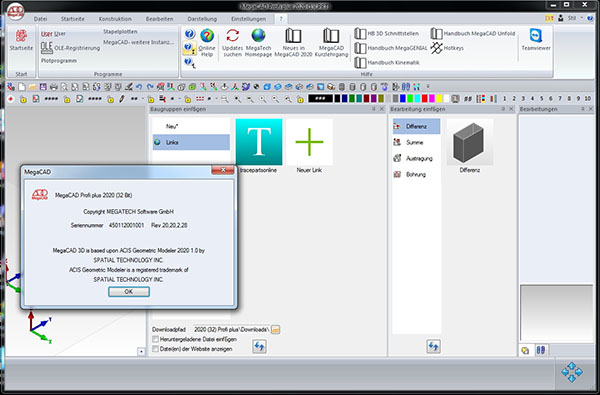600x395 pixels.
Task: Click Updates suchen refresh icon
Action: tap(233, 36)
